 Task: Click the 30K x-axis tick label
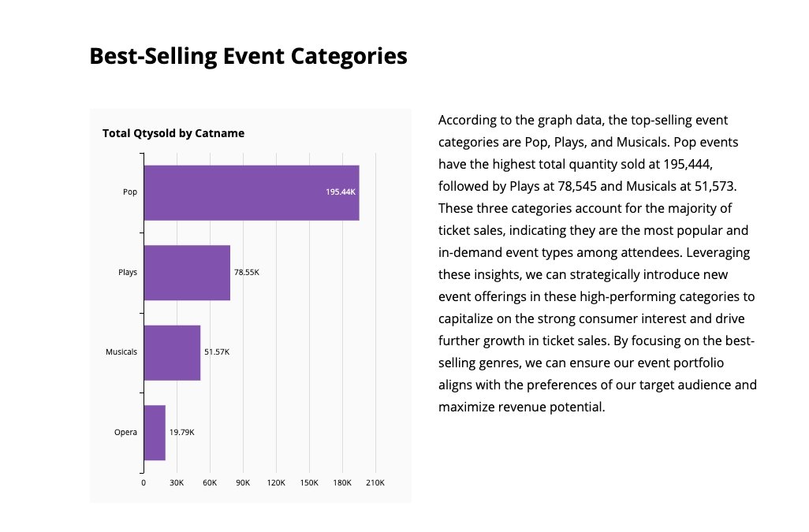coord(177,483)
